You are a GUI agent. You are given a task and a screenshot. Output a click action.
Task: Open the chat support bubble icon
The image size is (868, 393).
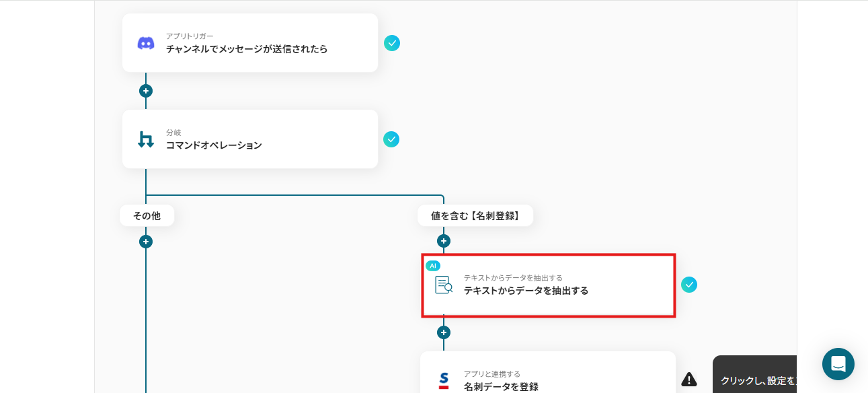click(x=838, y=364)
